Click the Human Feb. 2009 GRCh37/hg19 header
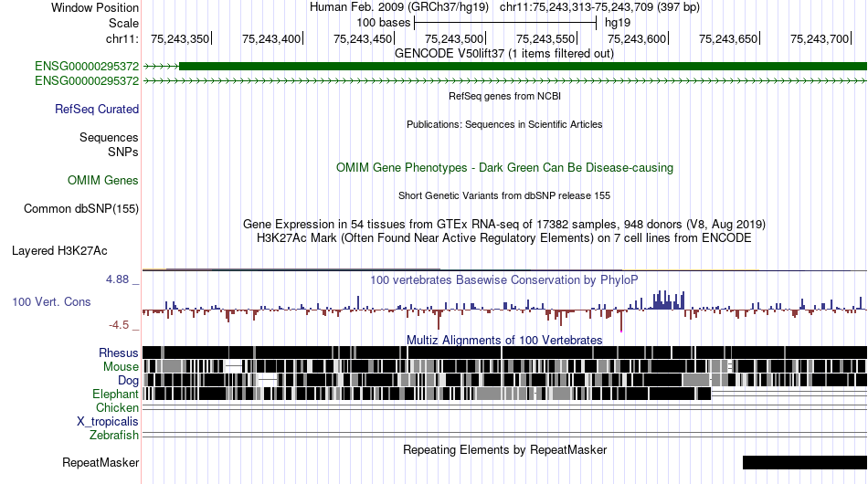The image size is (868, 484). pyautogui.click(x=399, y=7)
